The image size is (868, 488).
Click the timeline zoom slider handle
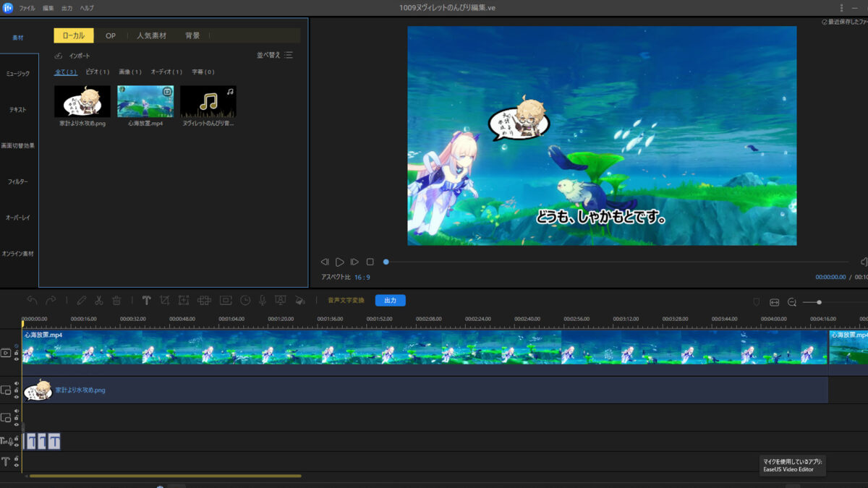pos(819,302)
